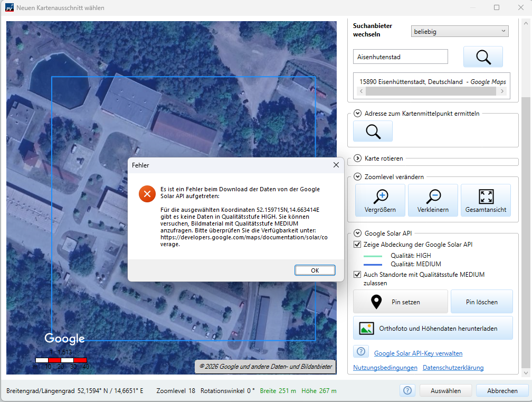Zoom in with the Vergrößern button
The width and height of the screenshot is (532, 402).
(380, 200)
